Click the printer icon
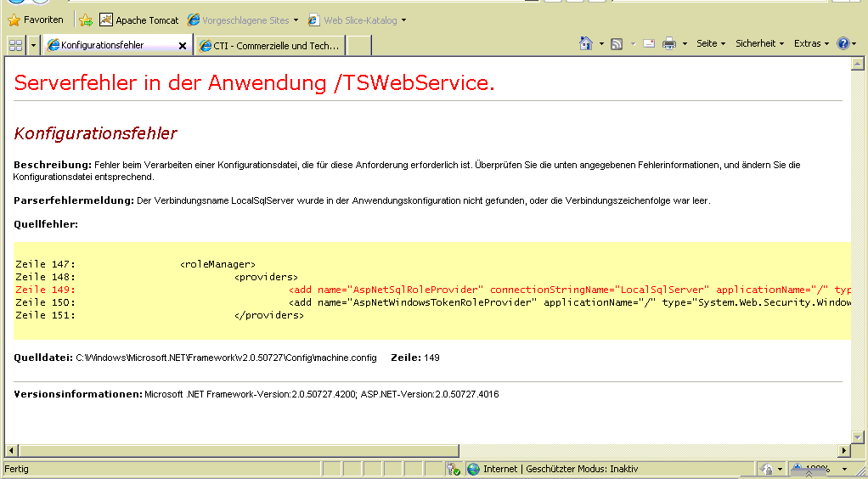The image size is (868, 479). click(669, 43)
